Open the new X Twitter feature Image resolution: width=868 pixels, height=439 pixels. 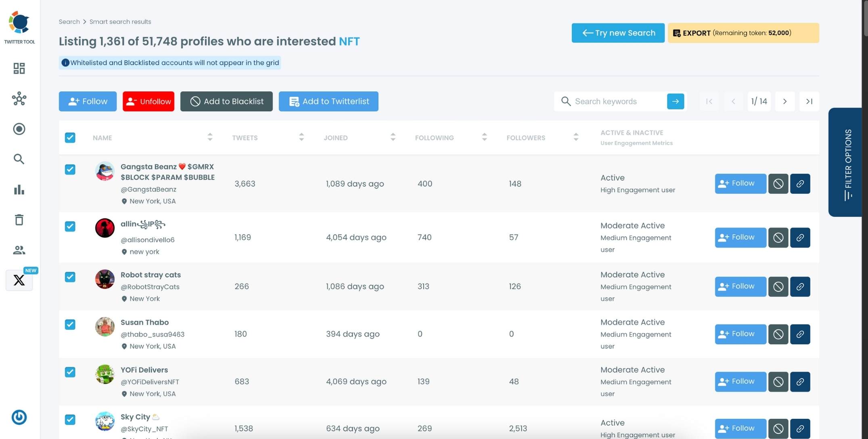tap(19, 280)
